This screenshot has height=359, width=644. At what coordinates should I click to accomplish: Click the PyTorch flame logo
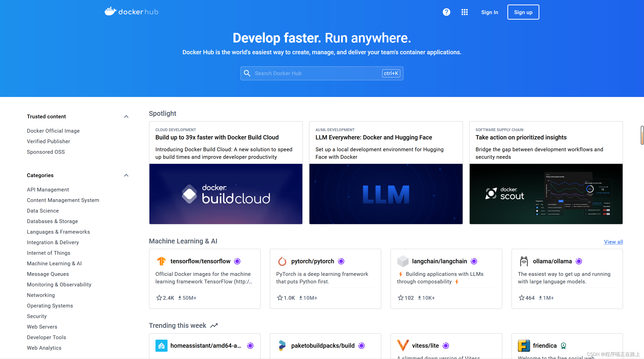point(282,261)
